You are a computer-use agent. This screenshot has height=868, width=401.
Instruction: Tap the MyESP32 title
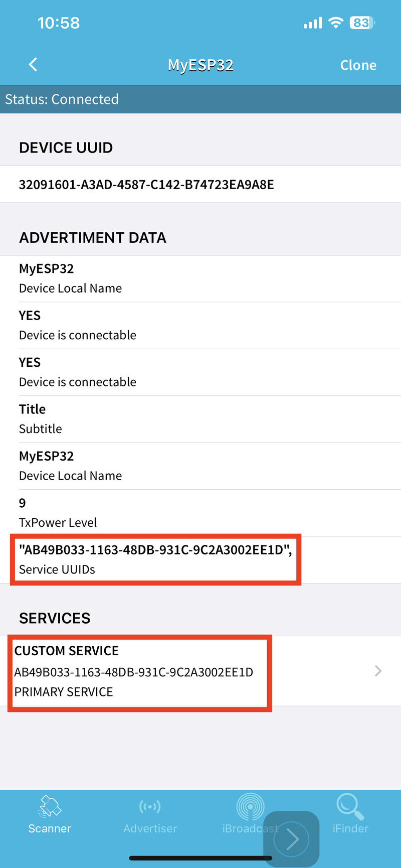pyautogui.click(x=200, y=64)
